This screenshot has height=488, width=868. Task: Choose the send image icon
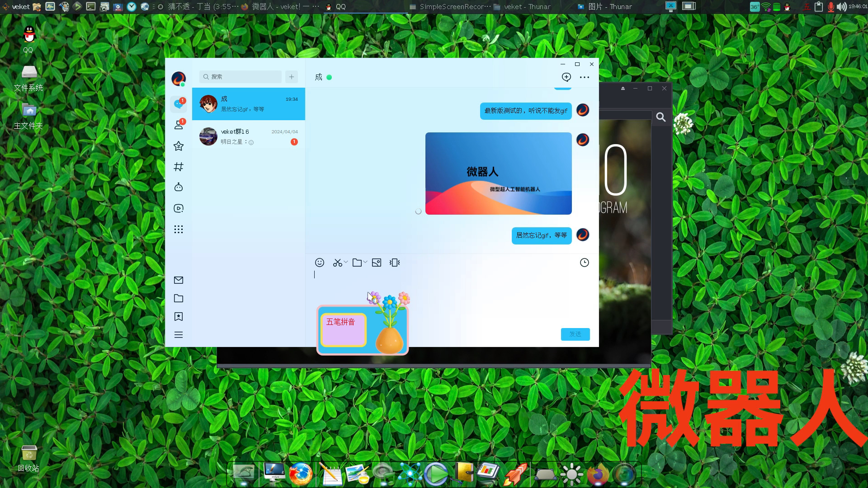click(377, 263)
